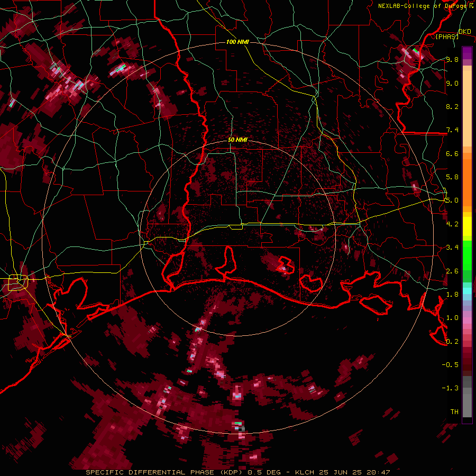Click the 3.4 value on the color scale
The height and width of the screenshot is (476, 476).
coord(452,248)
